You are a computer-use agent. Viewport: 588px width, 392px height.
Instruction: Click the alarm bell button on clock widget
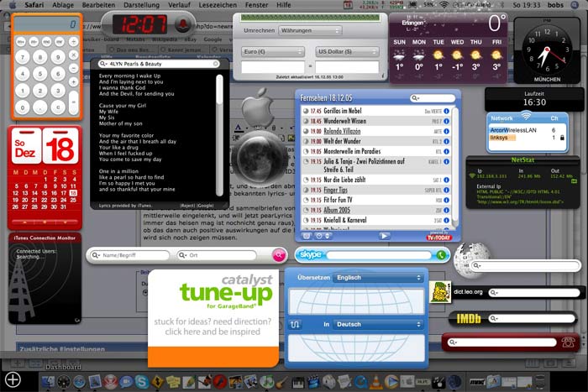click(183, 25)
